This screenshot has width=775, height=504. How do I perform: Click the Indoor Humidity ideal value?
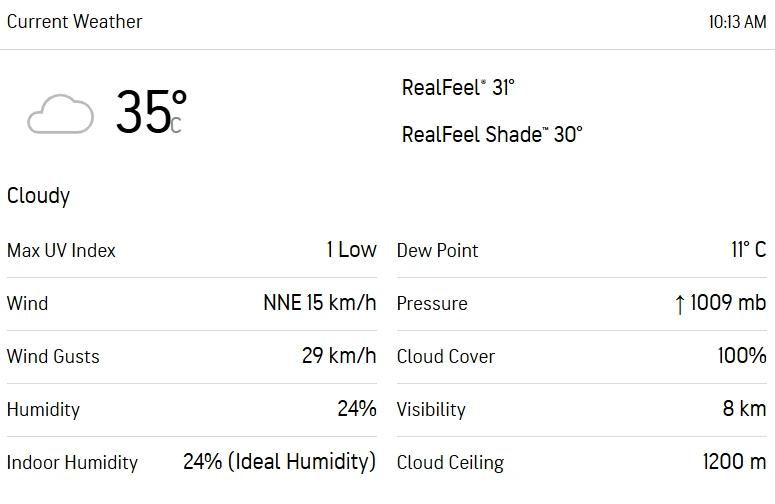pos(279,462)
